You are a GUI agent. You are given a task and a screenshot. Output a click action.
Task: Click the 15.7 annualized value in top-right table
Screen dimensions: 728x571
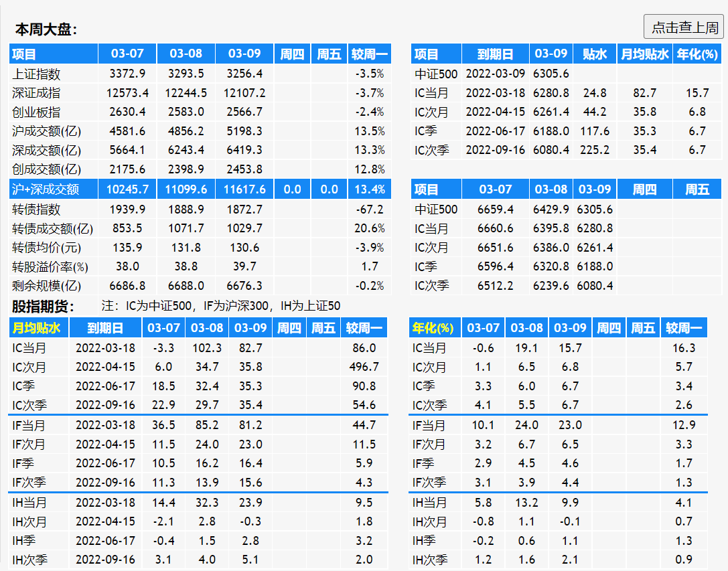pyautogui.click(x=697, y=93)
